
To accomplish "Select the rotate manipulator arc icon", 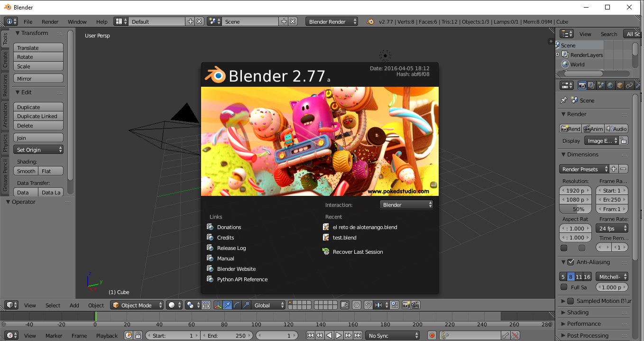I will pyautogui.click(x=237, y=305).
